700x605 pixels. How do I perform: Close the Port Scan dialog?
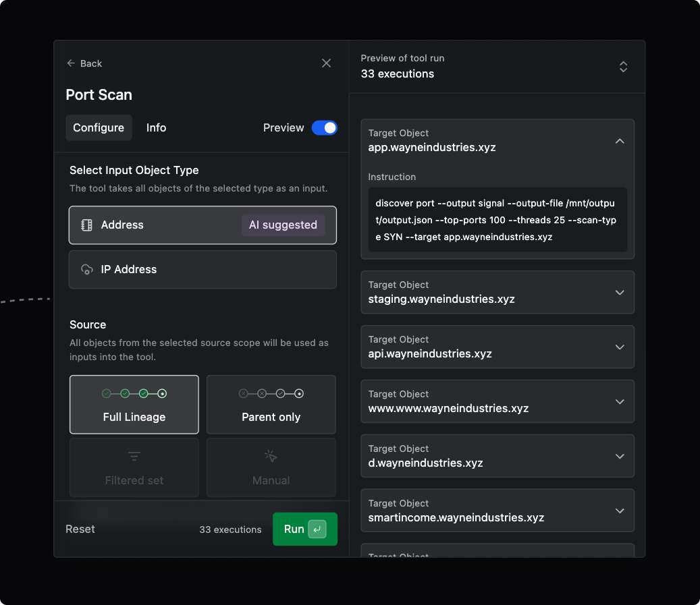pos(326,63)
